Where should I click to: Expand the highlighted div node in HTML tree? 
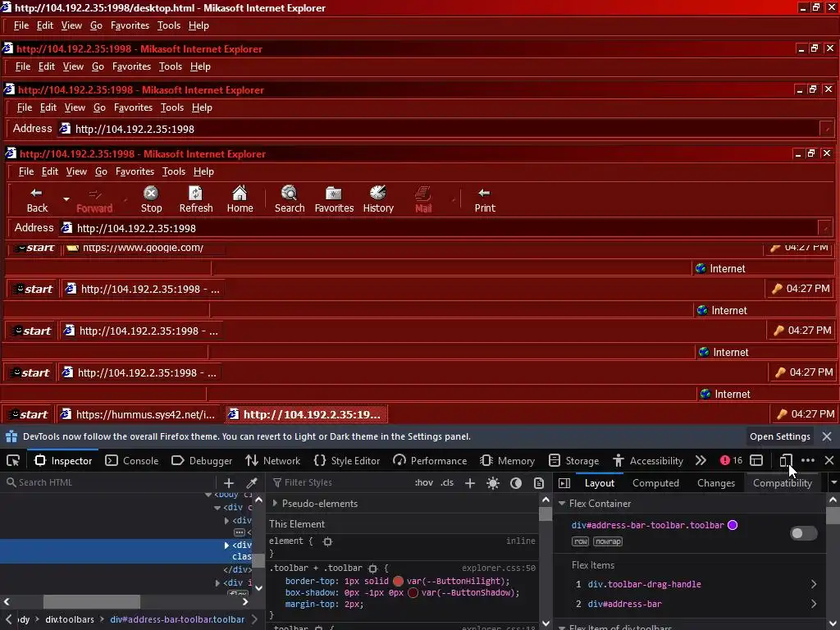(226, 546)
